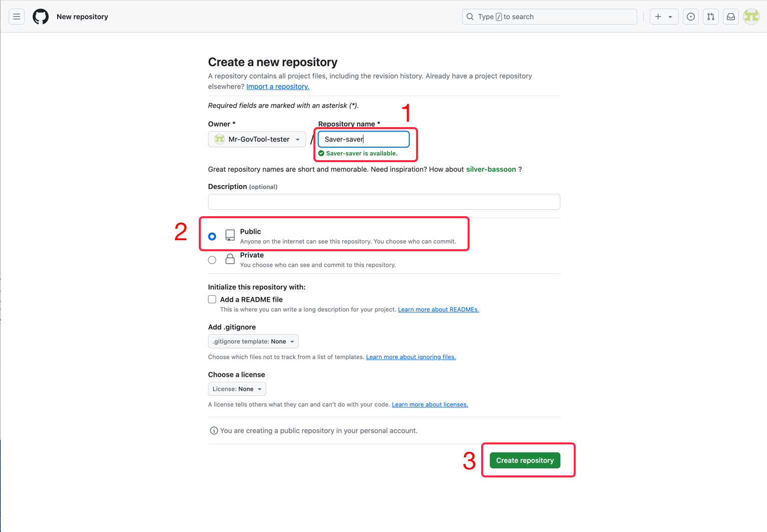
Task: Open the Import a repository link
Action: (x=278, y=87)
